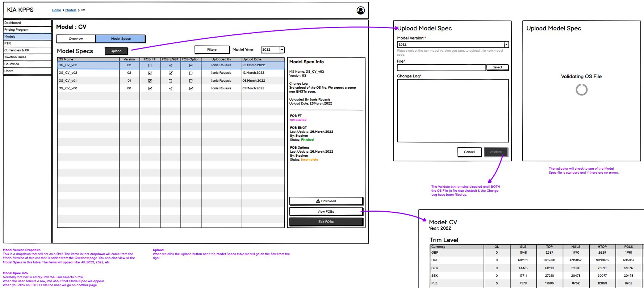The height and width of the screenshot is (288, 644).
Task: Click the 601159 value in HUF row
Action: pyautogui.click(x=523, y=260)
